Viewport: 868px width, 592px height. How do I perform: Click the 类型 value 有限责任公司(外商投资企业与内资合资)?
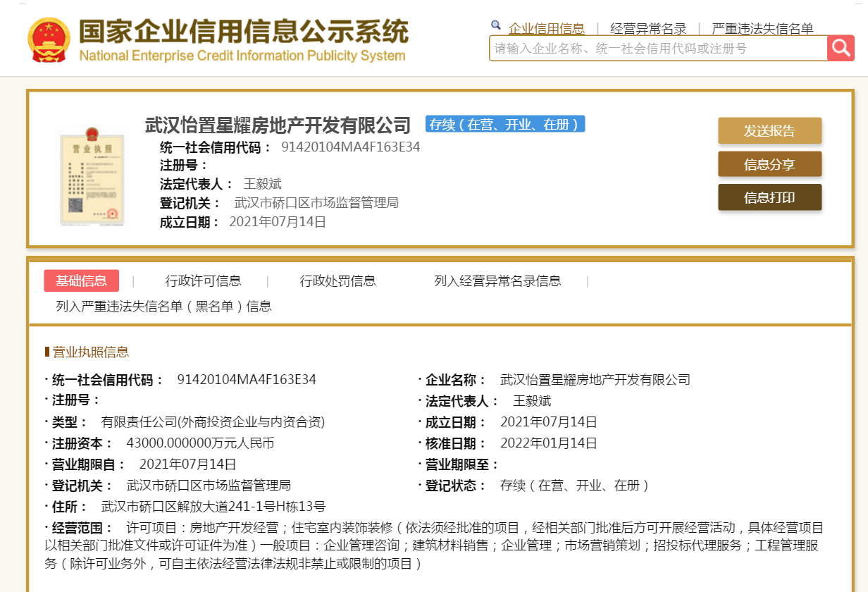tap(213, 422)
